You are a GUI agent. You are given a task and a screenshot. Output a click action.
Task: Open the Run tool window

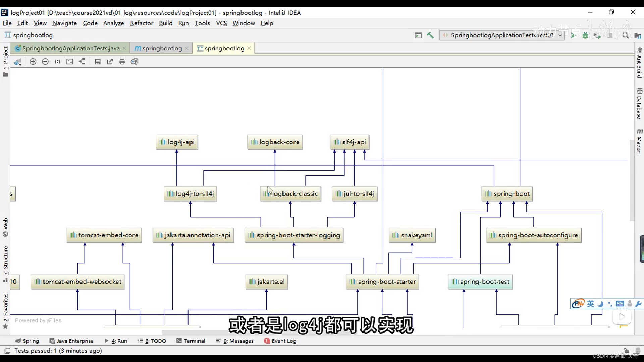coord(116,341)
